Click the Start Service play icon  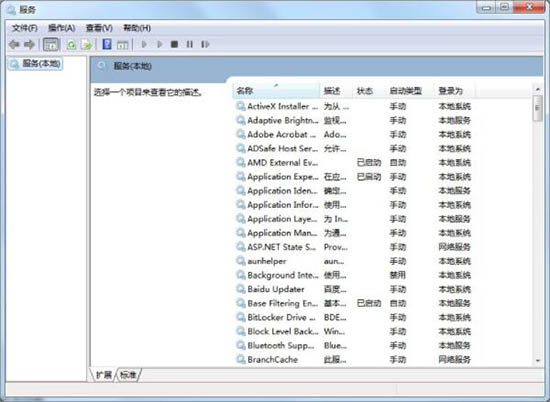pos(144,44)
